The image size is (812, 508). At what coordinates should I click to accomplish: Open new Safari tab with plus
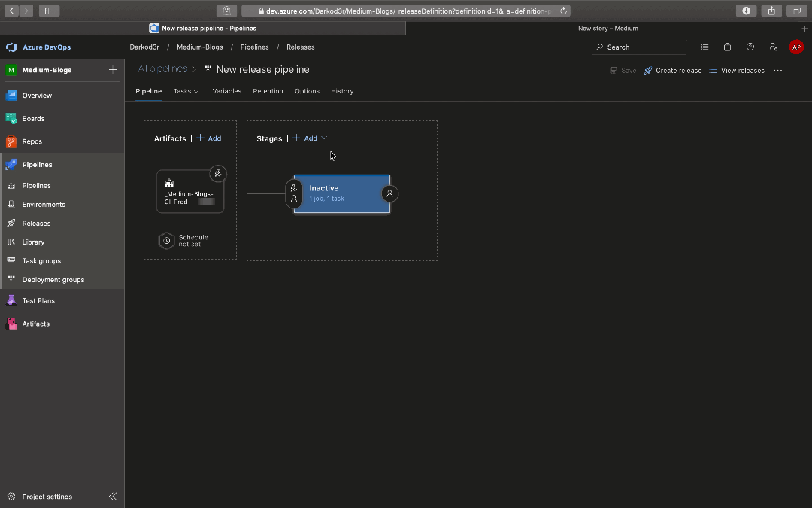click(804, 29)
